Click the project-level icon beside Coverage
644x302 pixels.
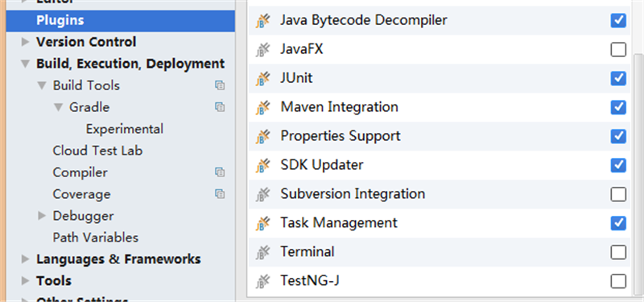coord(220,194)
